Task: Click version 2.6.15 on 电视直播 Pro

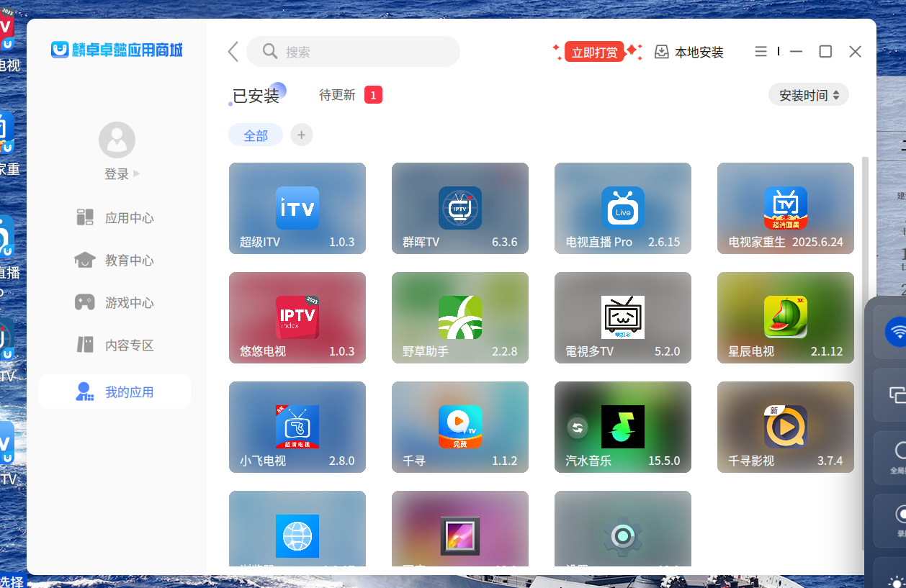Action: click(664, 242)
